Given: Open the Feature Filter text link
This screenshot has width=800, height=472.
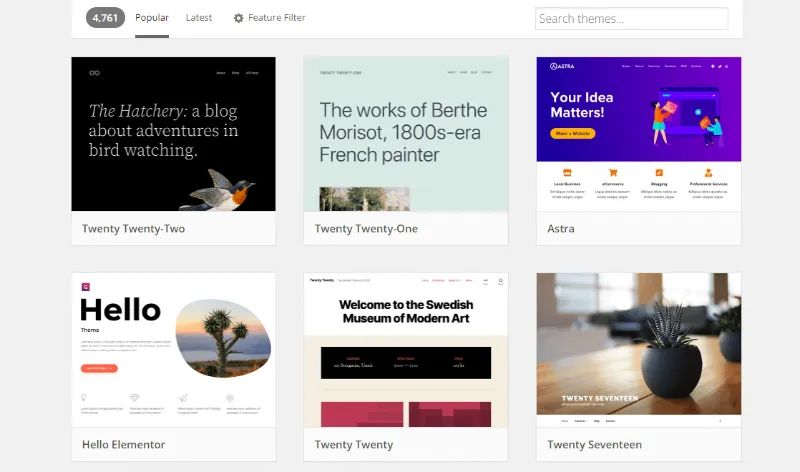Looking at the screenshot, I should click(x=277, y=17).
